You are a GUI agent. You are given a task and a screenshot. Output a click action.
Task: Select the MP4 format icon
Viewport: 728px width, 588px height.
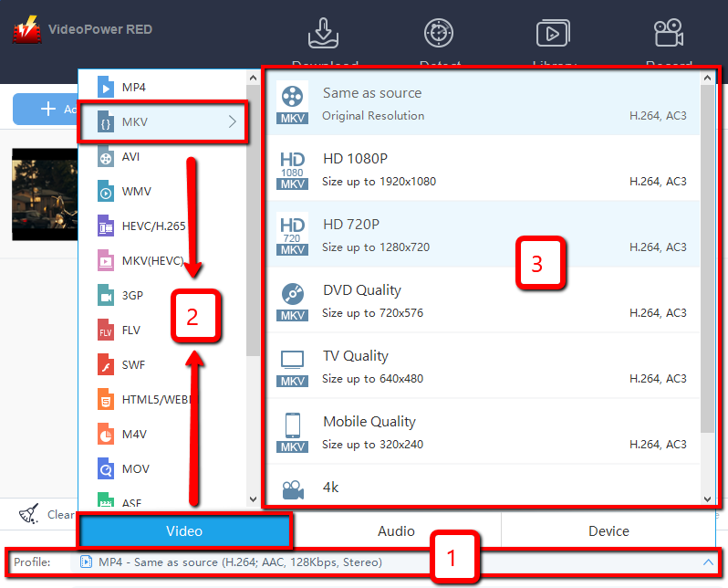tap(107, 88)
